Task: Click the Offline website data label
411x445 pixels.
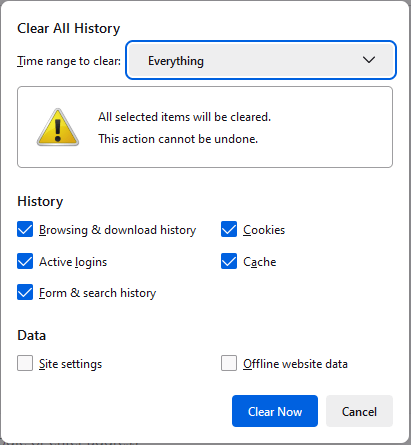Action: click(x=295, y=364)
